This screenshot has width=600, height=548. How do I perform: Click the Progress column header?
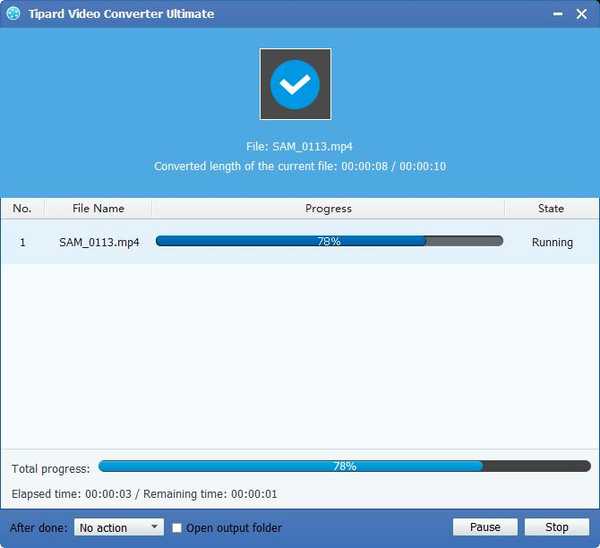[x=328, y=209]
